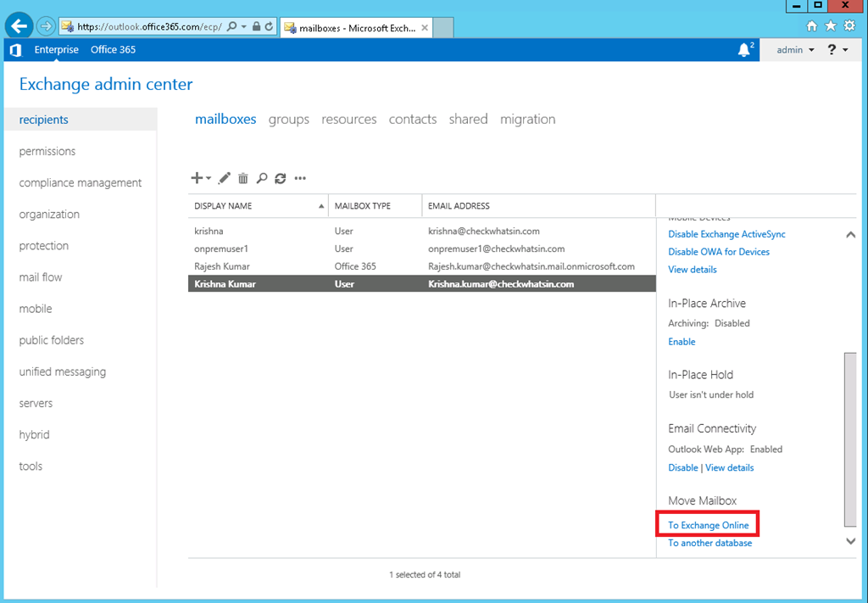Sort by the EMAIL ADDRESS column header
This screenshot has width=868, height=603.
(538, 206)
